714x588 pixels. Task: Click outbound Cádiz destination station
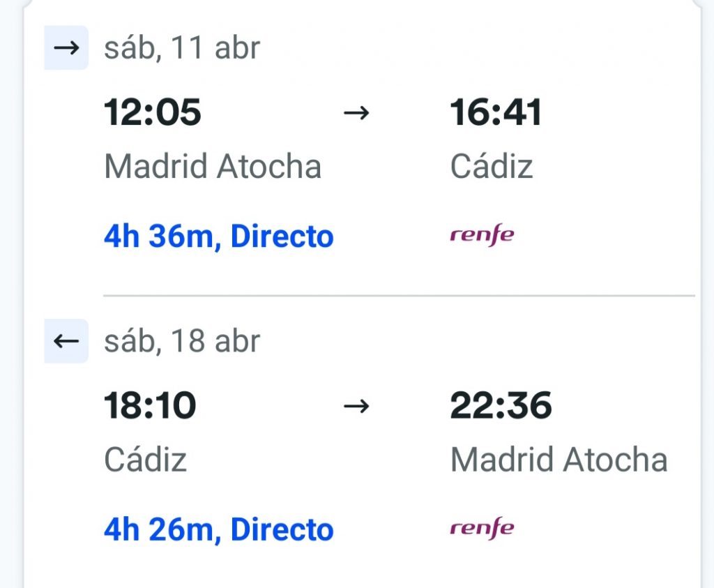click(492, 167)
